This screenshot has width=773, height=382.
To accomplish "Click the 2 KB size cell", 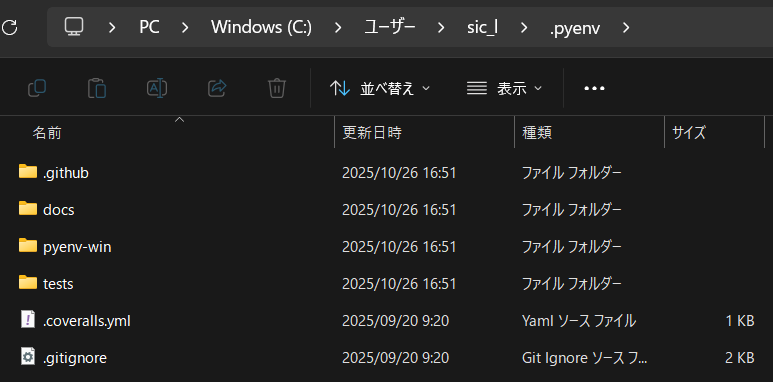I will [739, 358].
